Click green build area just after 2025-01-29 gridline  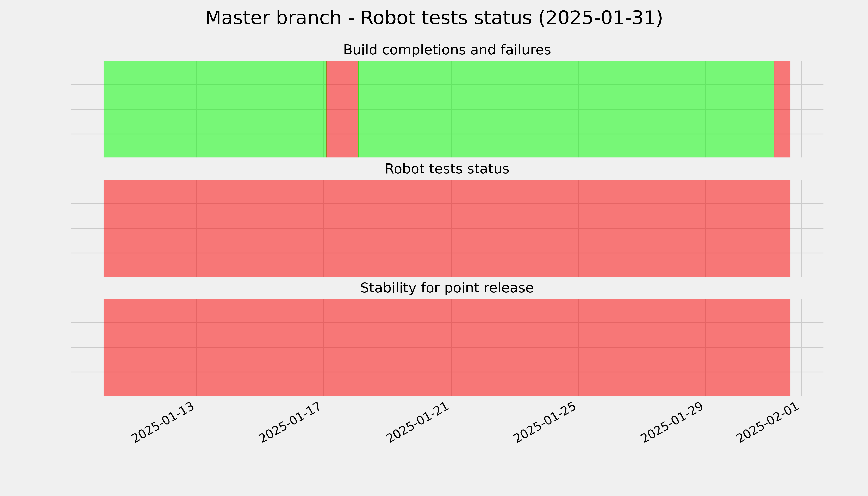coord(740,109)
